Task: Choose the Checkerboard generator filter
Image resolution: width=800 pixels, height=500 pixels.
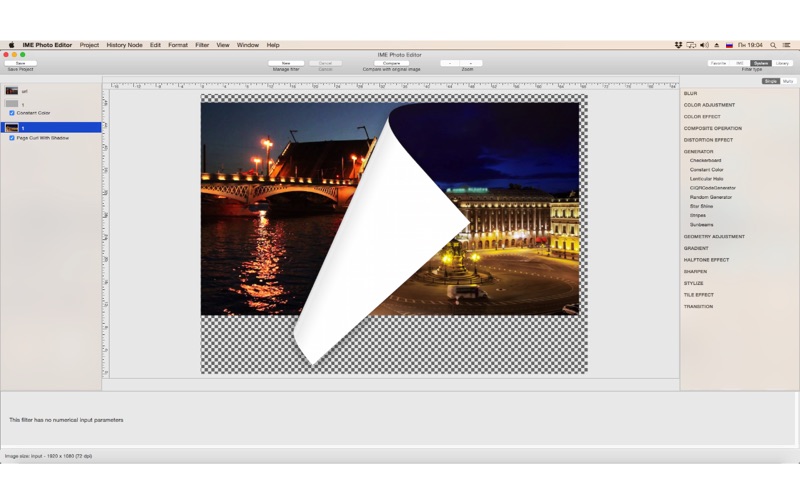Action: (x=706, y=160)
